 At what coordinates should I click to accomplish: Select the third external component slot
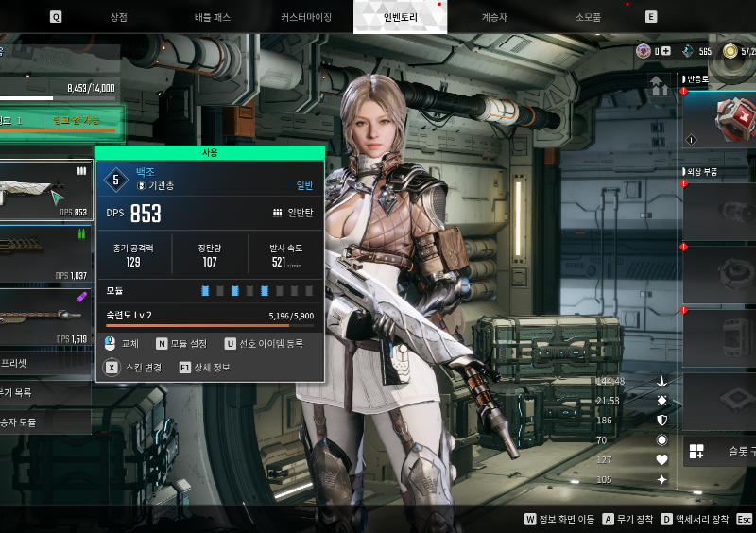pos(720,338)
